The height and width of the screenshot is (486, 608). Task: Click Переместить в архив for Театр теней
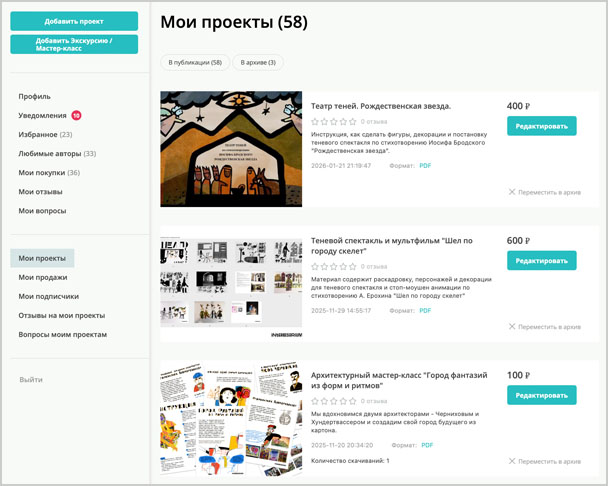tap(549, 192)
